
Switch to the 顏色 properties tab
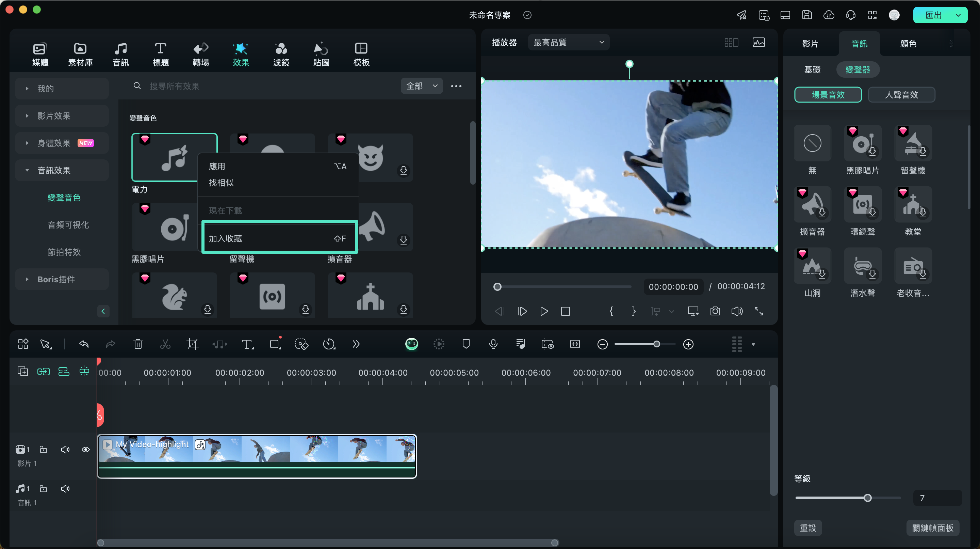coord(908,43)
